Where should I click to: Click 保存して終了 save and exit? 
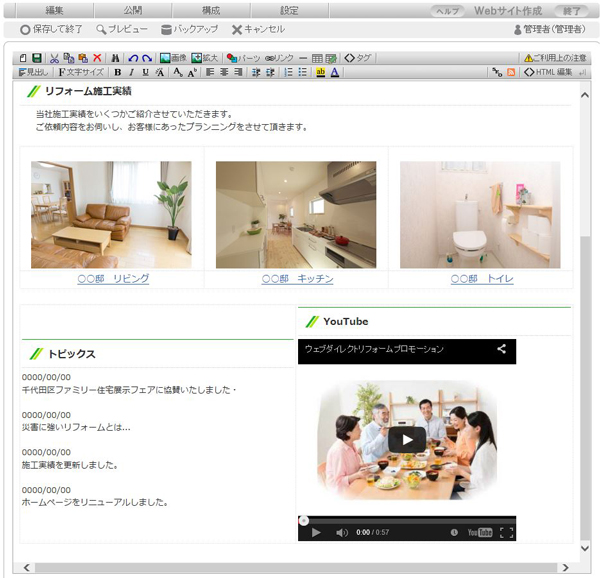tap(51, 29)
